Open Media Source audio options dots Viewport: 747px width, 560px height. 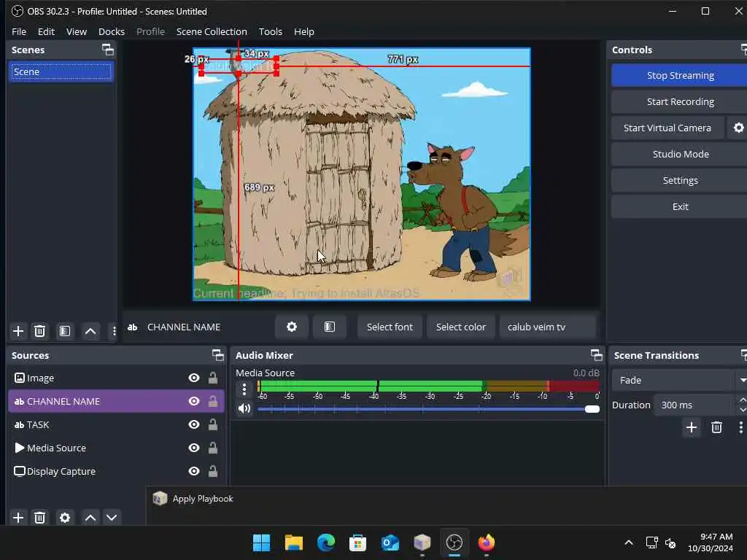(x=244, y=389)
